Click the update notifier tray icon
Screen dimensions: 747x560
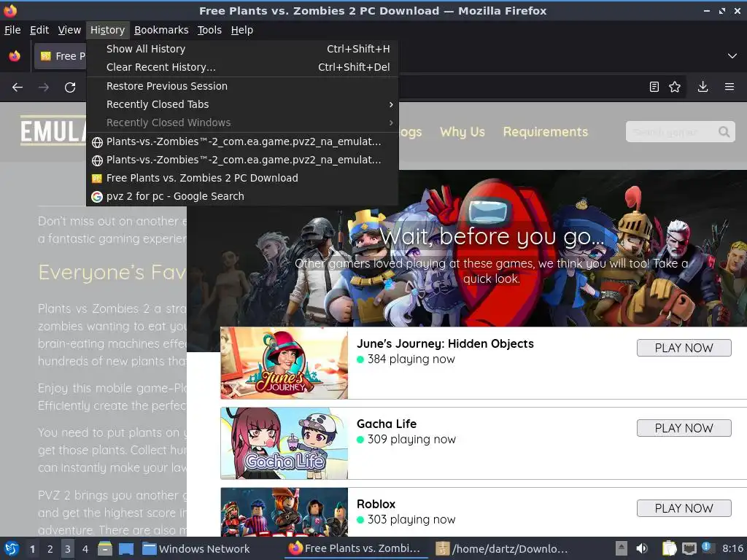(708, 548)
